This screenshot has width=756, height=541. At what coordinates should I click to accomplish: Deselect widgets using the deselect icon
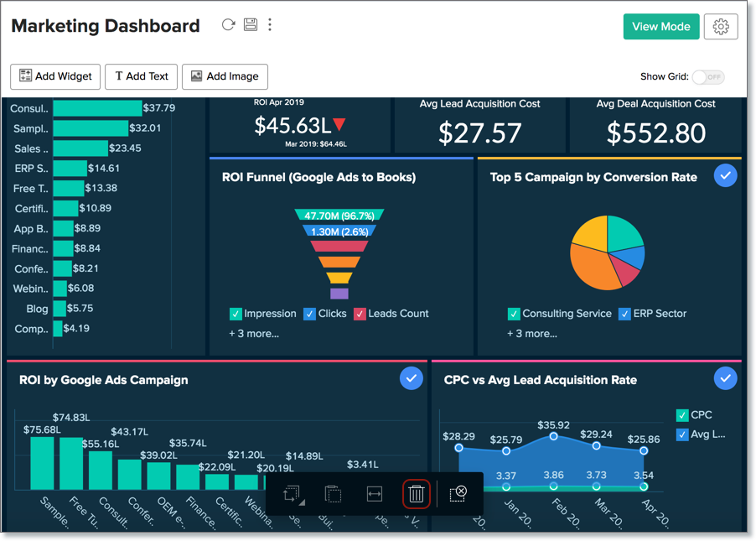tap(457, 495)
